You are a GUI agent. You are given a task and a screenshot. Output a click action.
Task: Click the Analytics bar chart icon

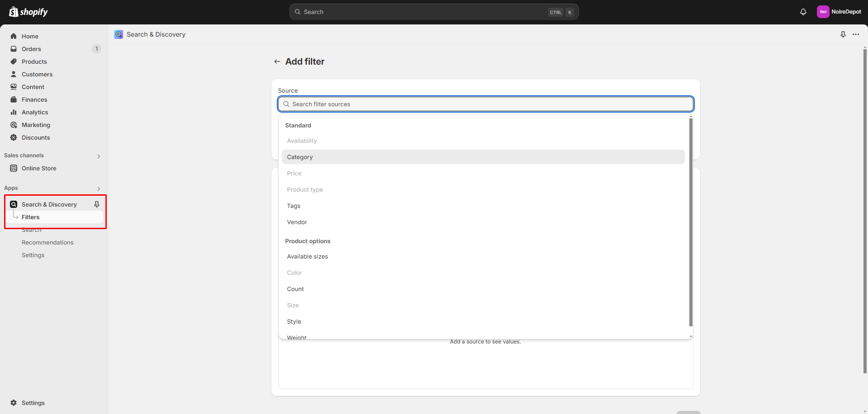(x=14, y=112)
